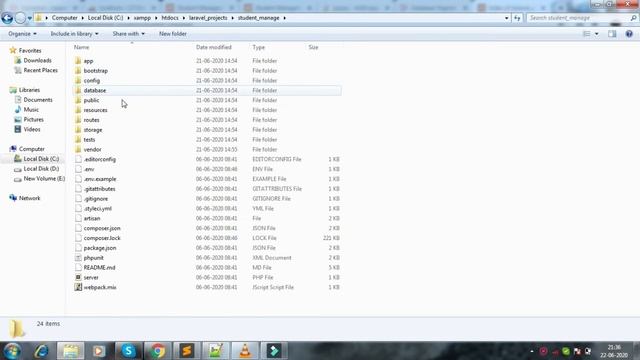Screen dimensions: 640x360
Task: Sort by the Size column header
Action: (x=313, y=47)
